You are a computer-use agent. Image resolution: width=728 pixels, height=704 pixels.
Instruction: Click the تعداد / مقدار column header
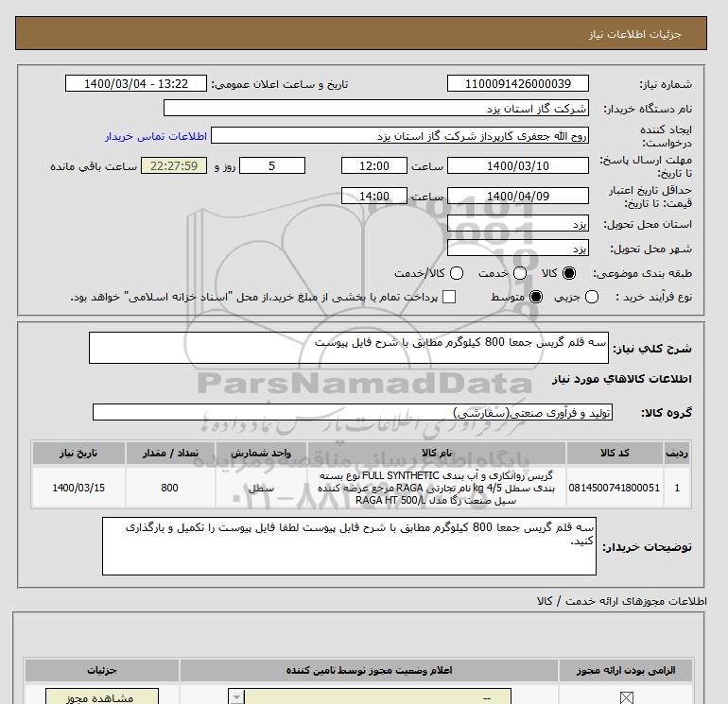tap(170, 453)
